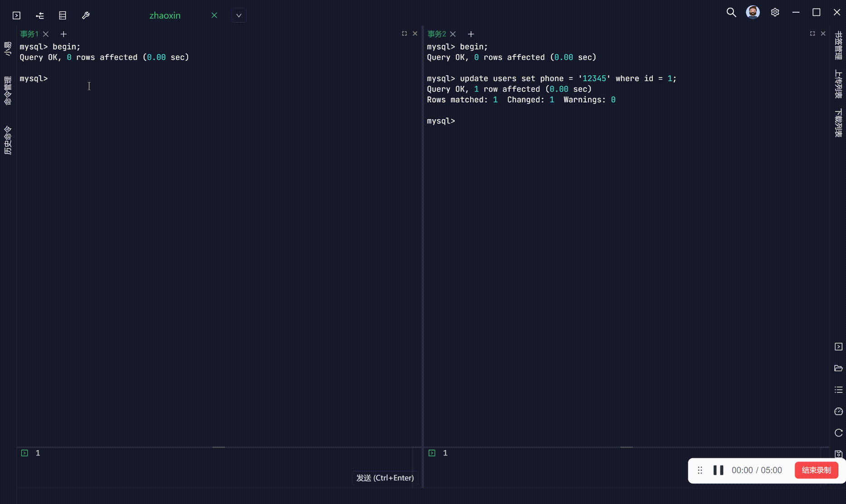Add a new tab next to 事务2
The image size is (846, 504).
[x=471, y=34]
